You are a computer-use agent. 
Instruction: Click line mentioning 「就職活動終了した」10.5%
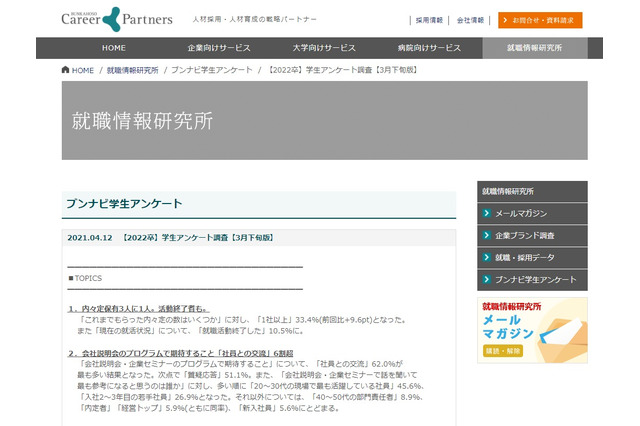(x=191, y=331)
